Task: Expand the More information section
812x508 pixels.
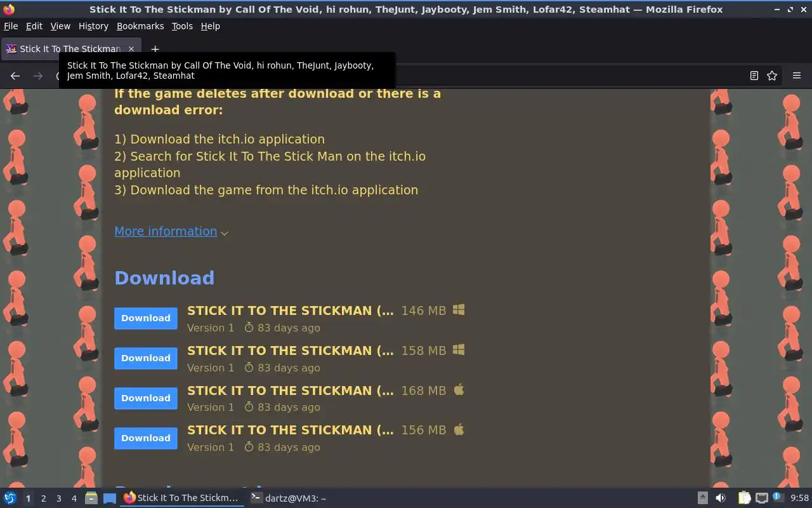Action: (166, 231)
